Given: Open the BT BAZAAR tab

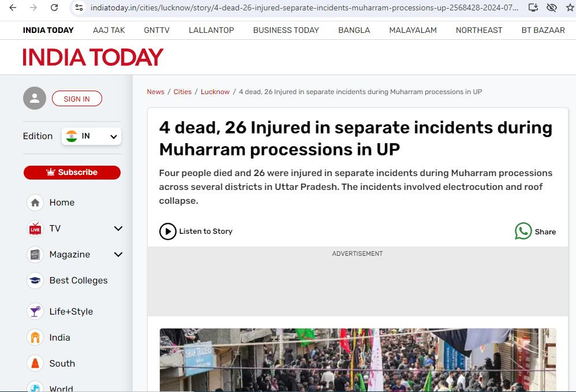Looking at the screenshot, I should [543, 30].
